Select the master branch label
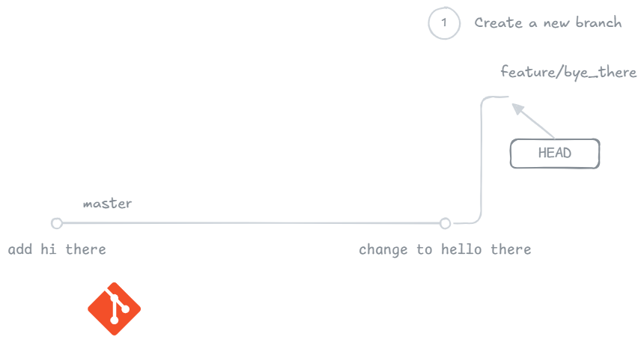The image size is (644, 343). point(107,204)
